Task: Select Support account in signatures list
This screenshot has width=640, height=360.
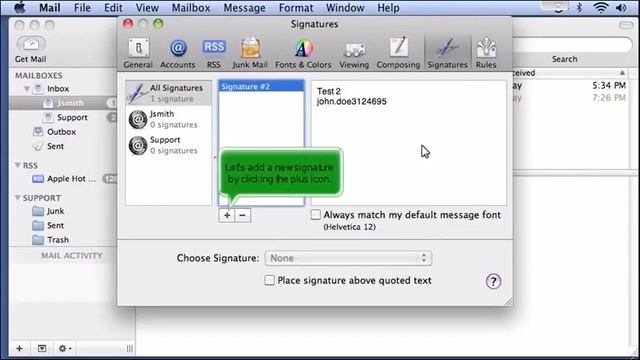Action: 168,145
